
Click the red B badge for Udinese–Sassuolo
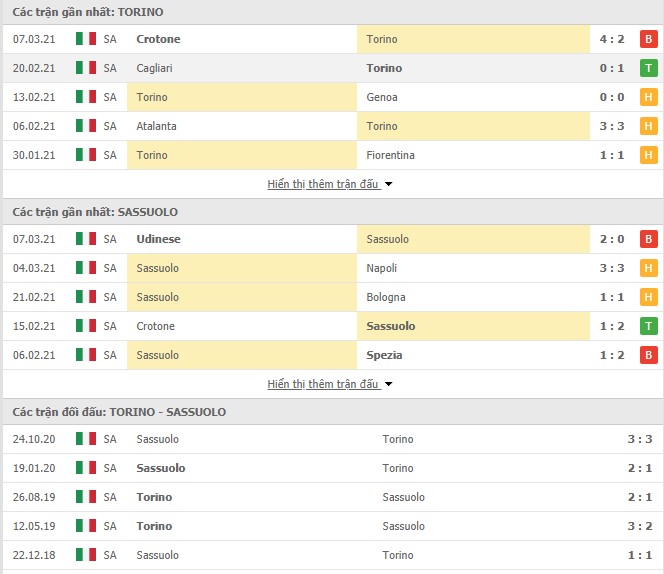click(x=648, y=239)
